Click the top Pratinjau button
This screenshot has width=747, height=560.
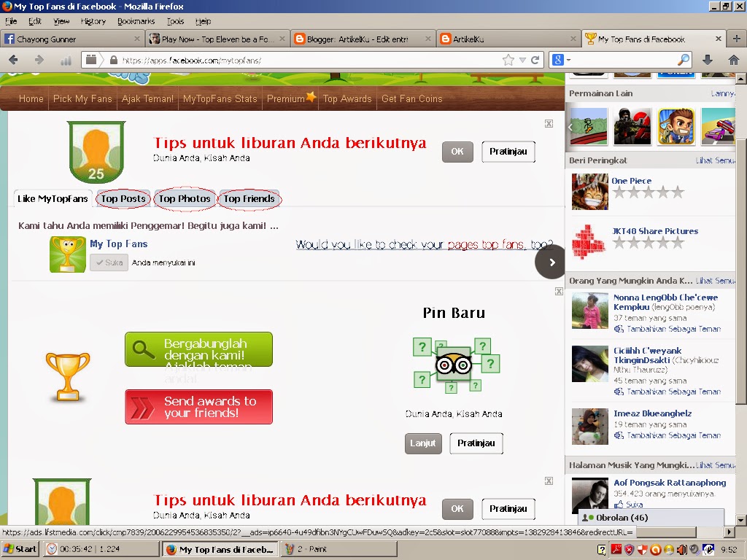pos(508,152)
